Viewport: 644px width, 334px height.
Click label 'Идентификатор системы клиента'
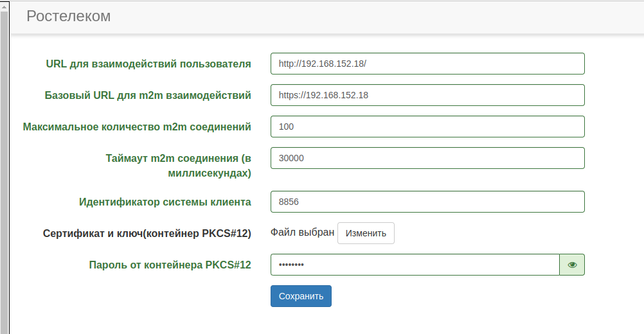165,202
